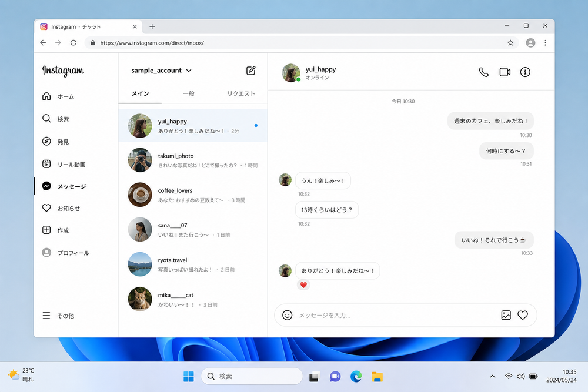
Task: Open 検索 in the Instagram sidebar
Action: point(55,119)
